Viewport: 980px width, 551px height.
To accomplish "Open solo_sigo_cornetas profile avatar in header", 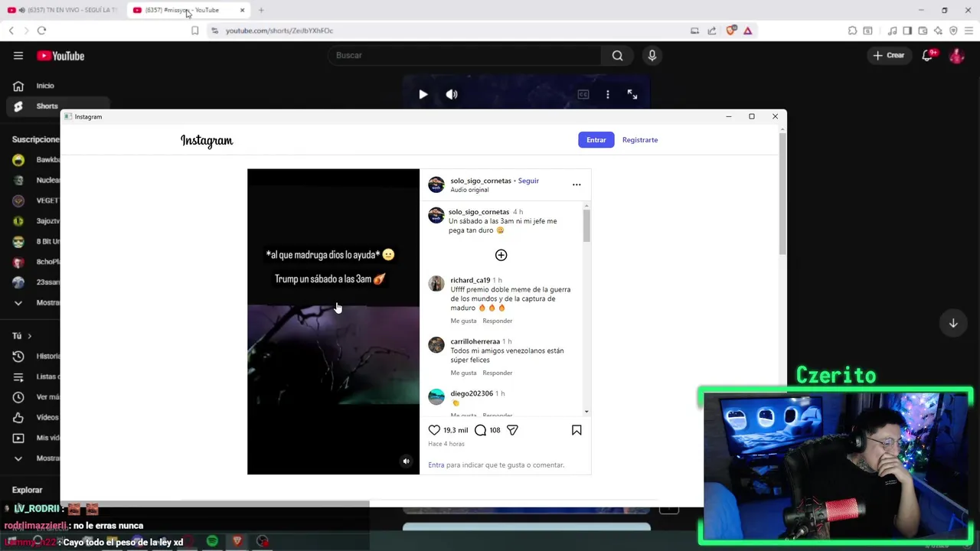I will 436,184.
